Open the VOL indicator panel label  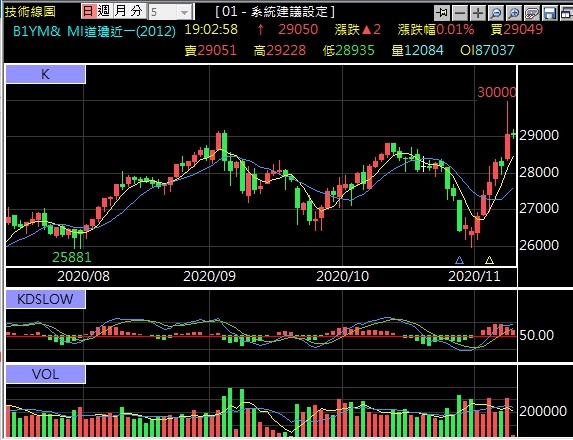click(x=45, y=374)
